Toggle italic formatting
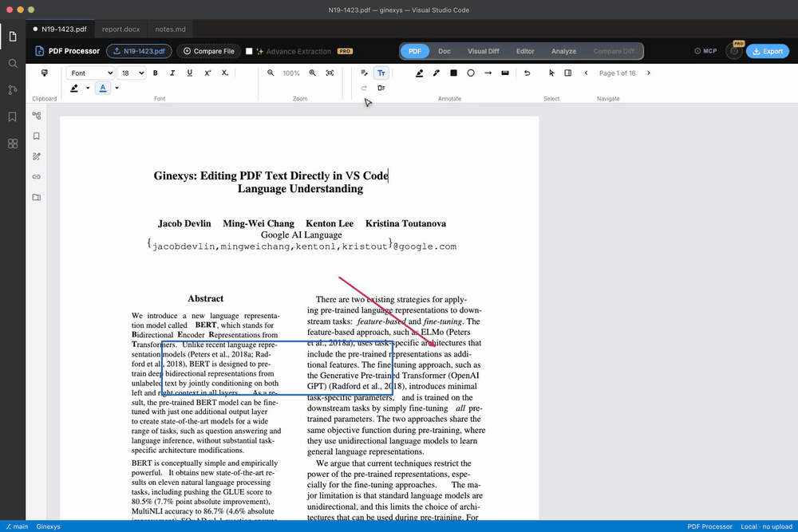Viewport: 798px width, 532px height. click(172, 73)
